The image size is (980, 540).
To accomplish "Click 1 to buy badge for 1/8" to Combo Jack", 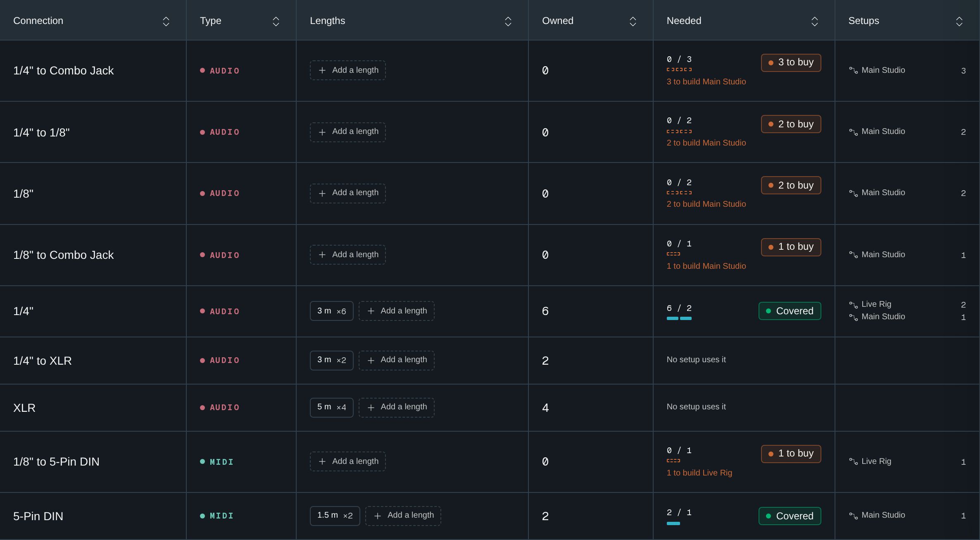I will (791, 247).
